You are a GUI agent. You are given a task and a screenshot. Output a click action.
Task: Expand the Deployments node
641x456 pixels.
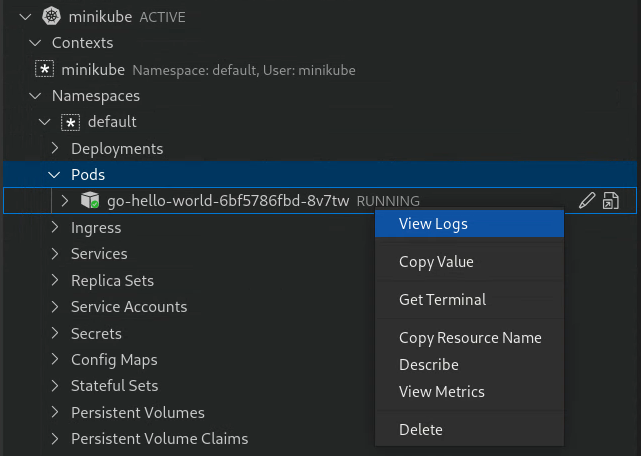click(x=55, y=148)
